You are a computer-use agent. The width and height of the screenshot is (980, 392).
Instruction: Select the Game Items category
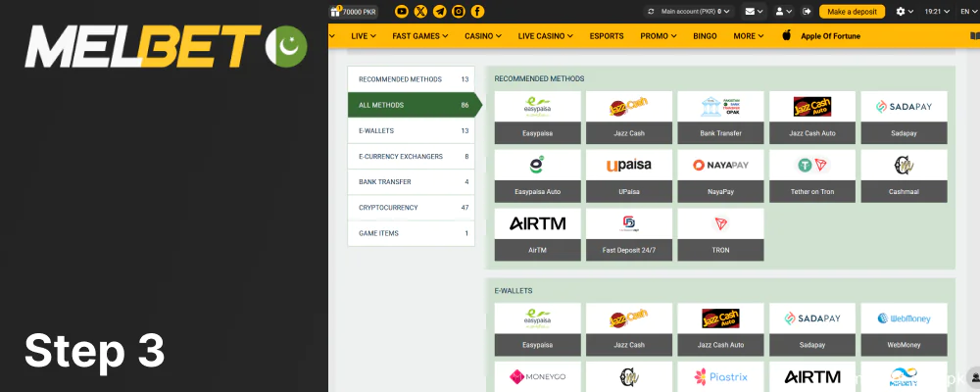pyautogui.click(x=412, y=233)
